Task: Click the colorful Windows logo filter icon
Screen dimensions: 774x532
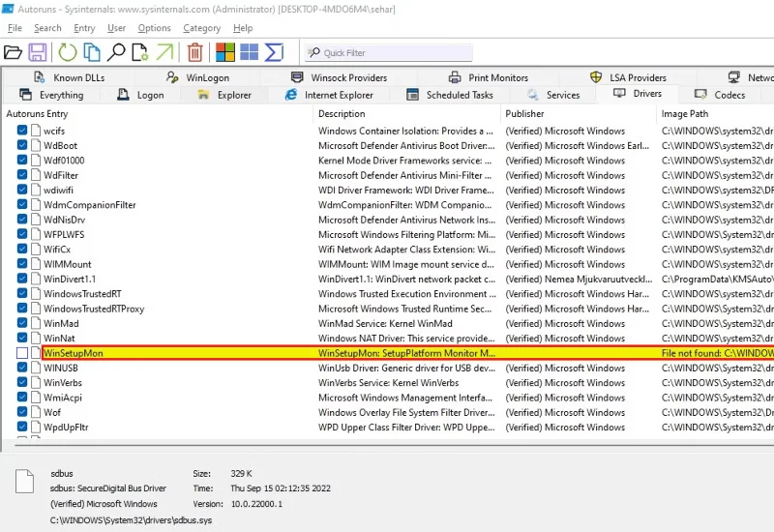Action: (225, 52)
